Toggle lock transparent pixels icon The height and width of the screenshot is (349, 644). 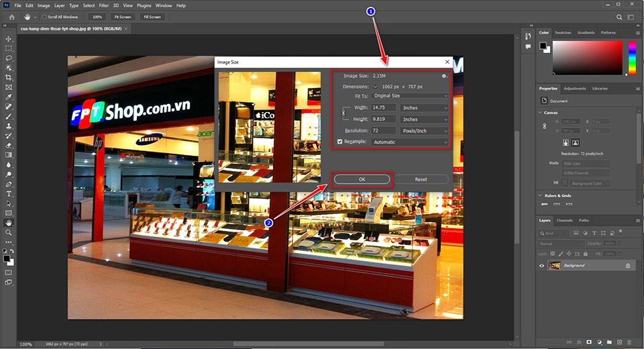click(552, 254)
